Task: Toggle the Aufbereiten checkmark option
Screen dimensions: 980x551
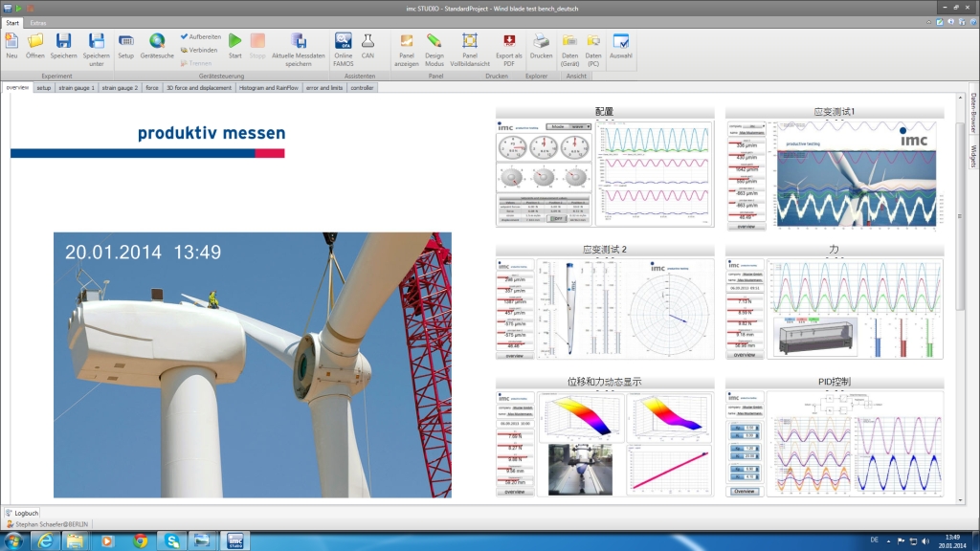Action: [200, 36]
